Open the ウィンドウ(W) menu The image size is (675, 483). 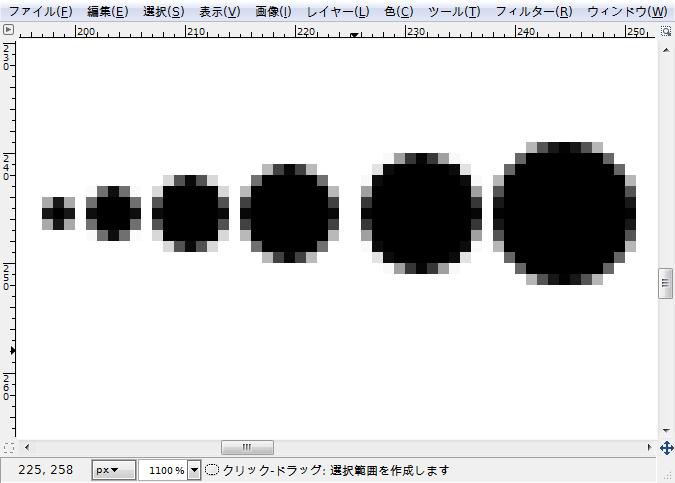tap(627, 12)
